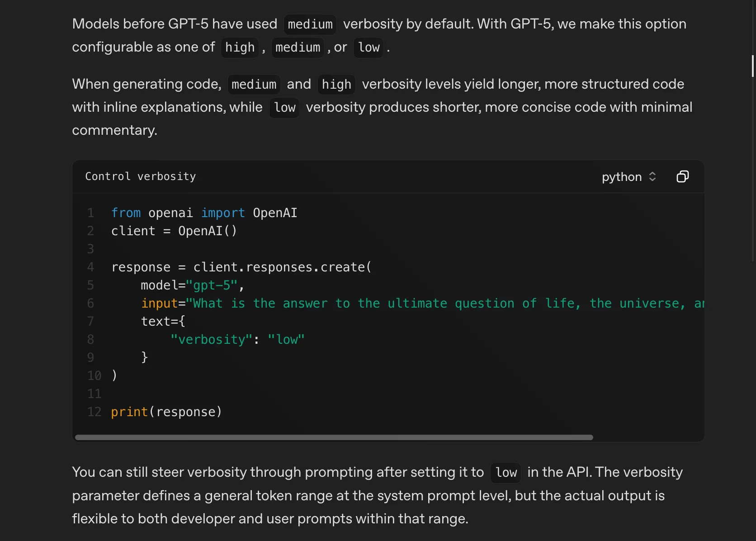Click the "high" code tag before "verbosity levels yield"
The width and height of the screenshot is (756, 541).
coord(336,84)
